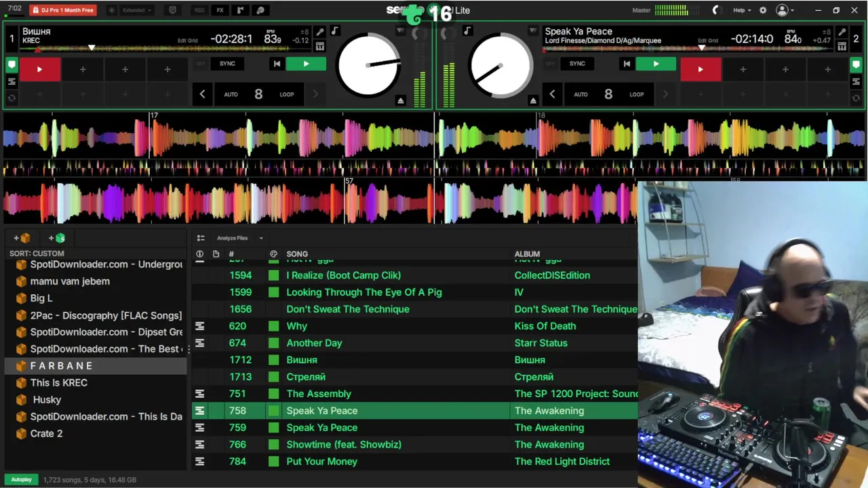Expand deck 2 platter dropdown triangle
The width and height of the screenshot is (868, 488).
tap(533, 31)
